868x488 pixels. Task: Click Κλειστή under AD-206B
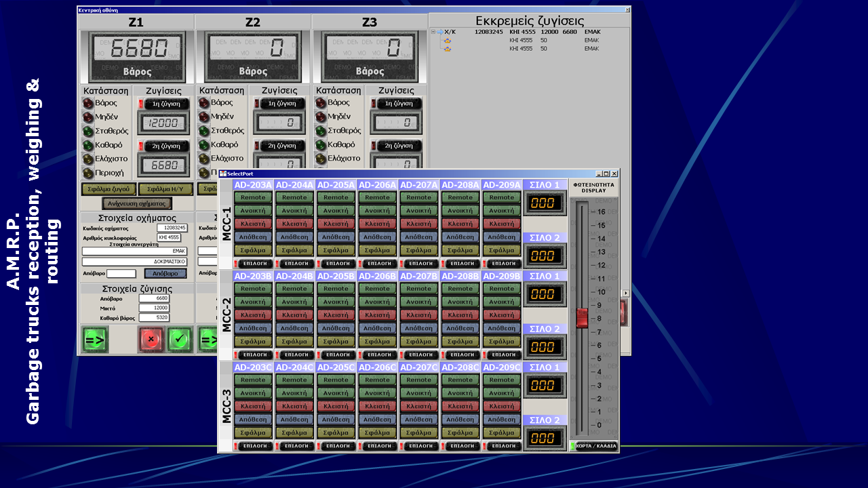pyautogui.click(x=377, y=315)
